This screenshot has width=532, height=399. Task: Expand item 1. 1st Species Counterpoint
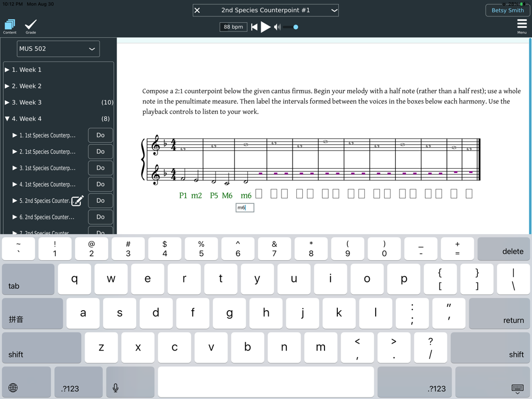point(14,135)
